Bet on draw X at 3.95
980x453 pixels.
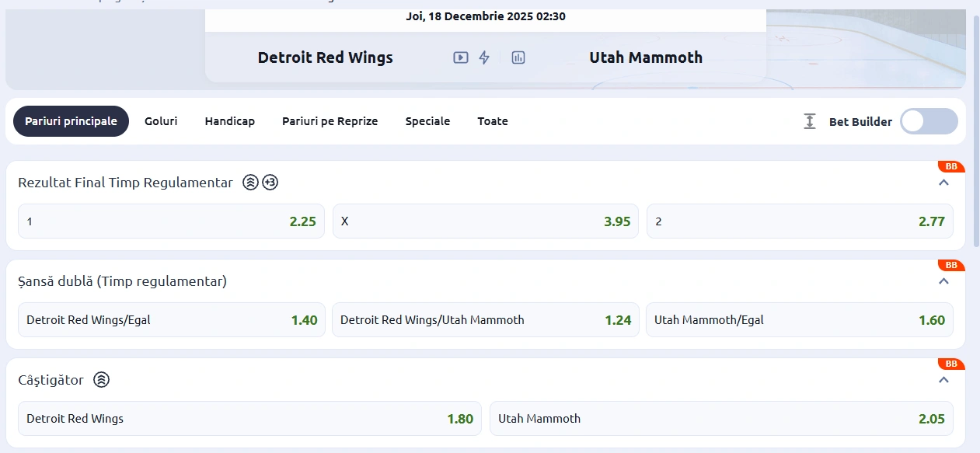click(x=486, y=221)
